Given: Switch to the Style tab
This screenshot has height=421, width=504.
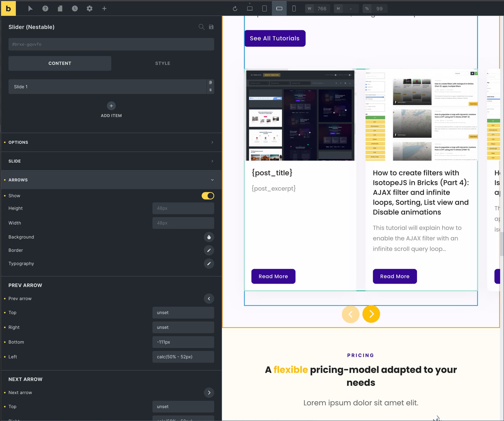Looking at the screenshot, I should point(162,63).
